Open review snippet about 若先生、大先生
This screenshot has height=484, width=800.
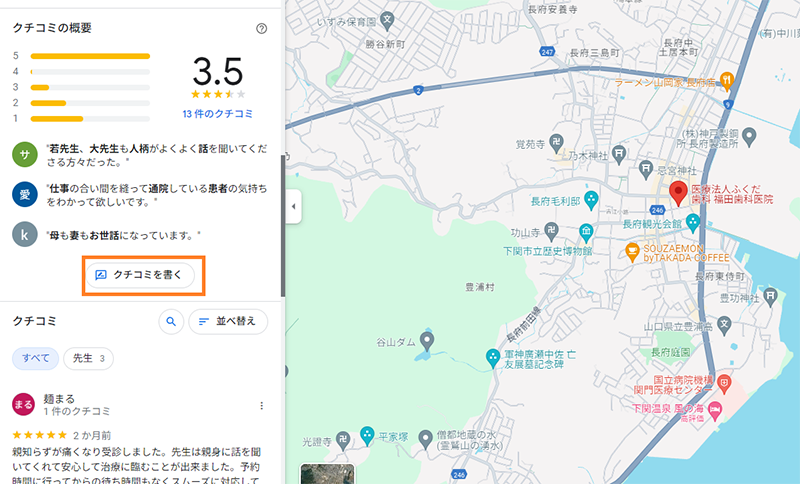pos(157,155)
